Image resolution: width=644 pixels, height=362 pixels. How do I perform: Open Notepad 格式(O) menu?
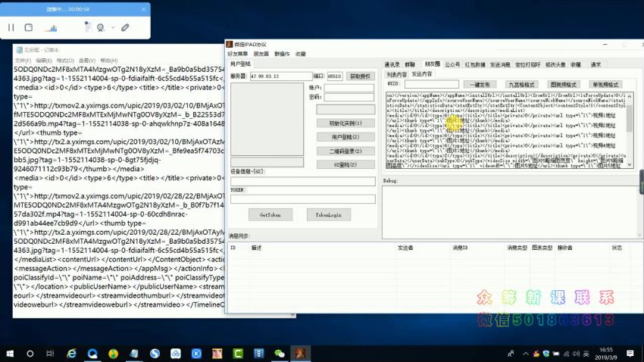[65, 61]
